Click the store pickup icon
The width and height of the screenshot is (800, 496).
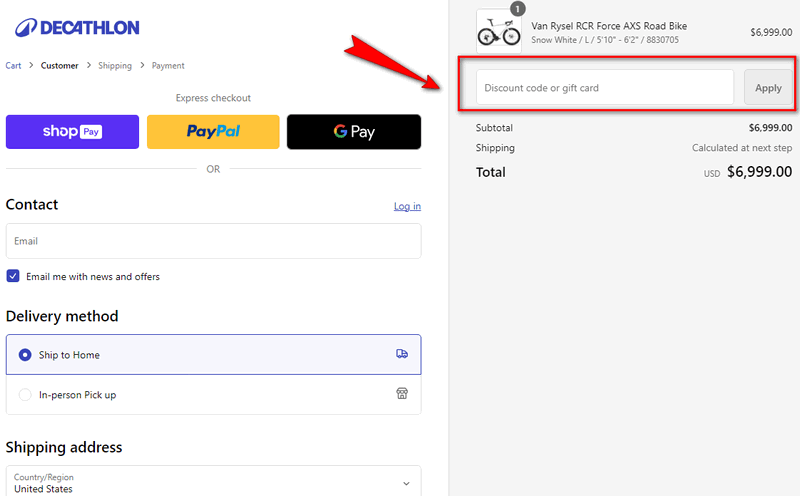(x=402, y=394)
